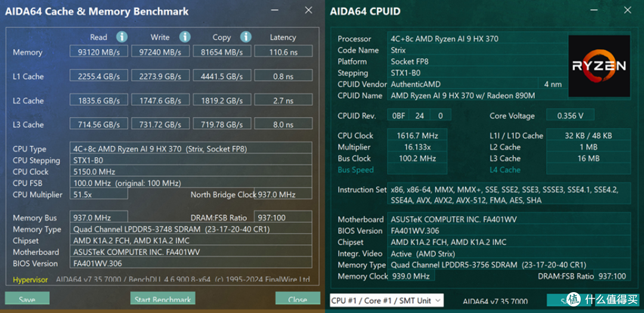Select L1 Cache Write value 2273.9 GB/s
644x313 pixels.
click(160, 76)
